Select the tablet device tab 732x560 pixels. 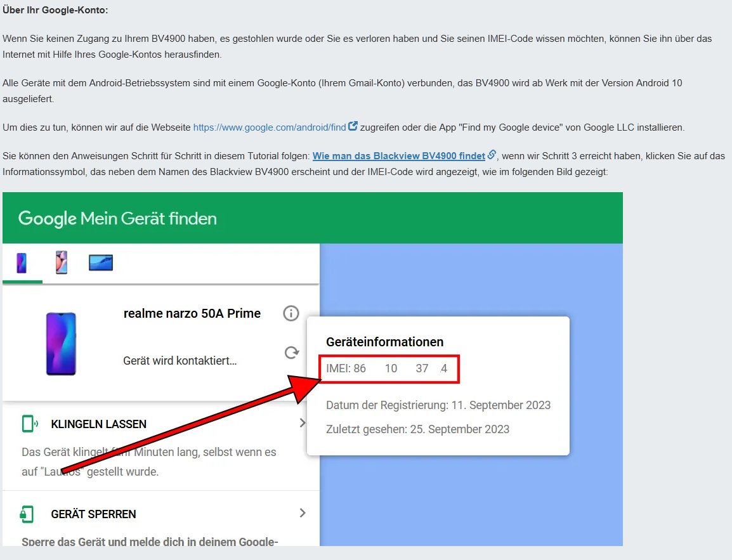[101, 263]
